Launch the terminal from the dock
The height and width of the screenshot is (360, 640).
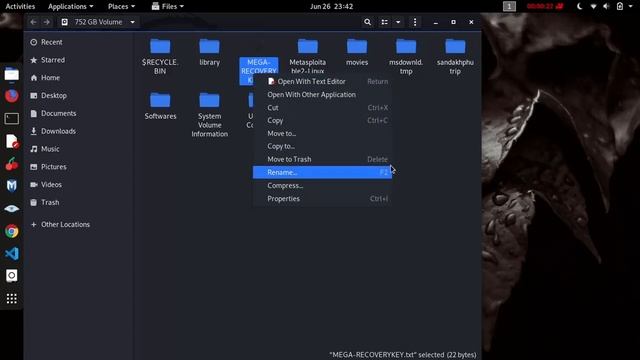point(11,119)
